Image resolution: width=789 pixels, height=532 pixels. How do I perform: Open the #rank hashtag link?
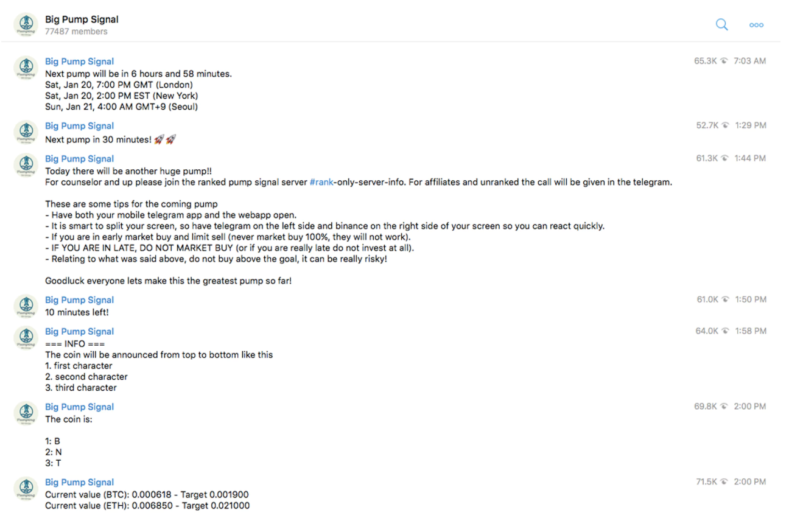pyautogui.click(x=321, y=182)
